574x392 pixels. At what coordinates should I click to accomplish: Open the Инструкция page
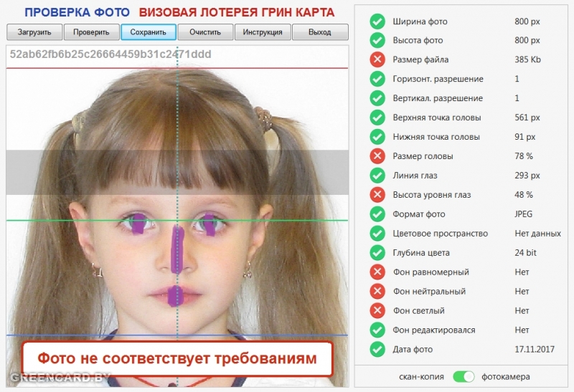coord(263,32)
